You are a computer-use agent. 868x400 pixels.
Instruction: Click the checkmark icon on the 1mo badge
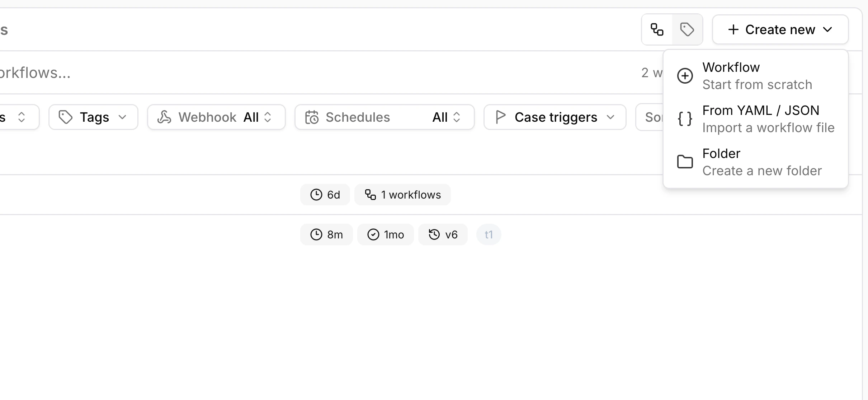click(x=373, y=234)
